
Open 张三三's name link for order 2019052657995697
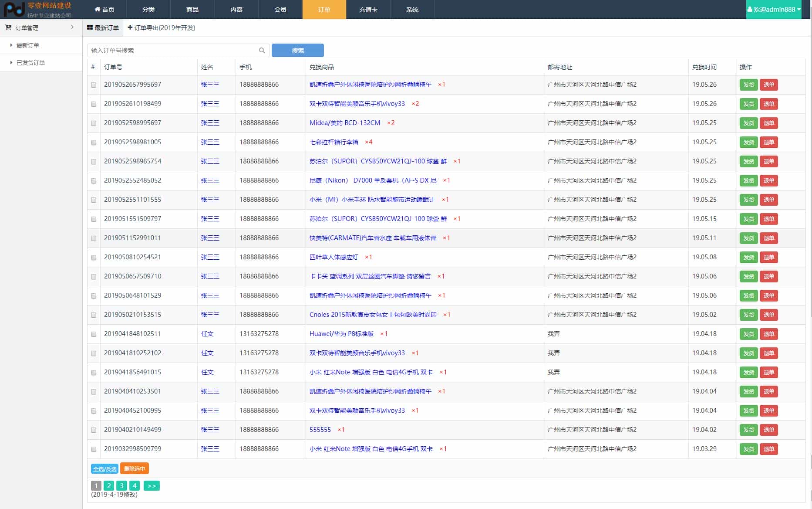click(210, 85)
